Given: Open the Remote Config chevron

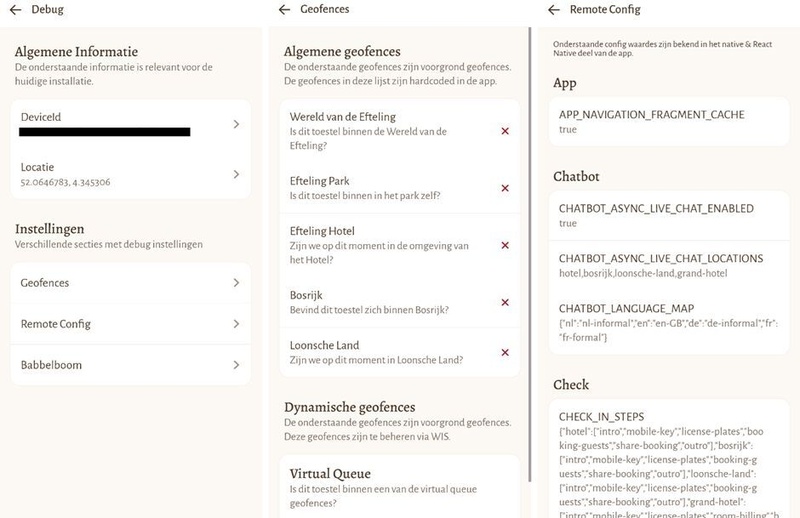Looking at the screenshot, I should point(236,324).
